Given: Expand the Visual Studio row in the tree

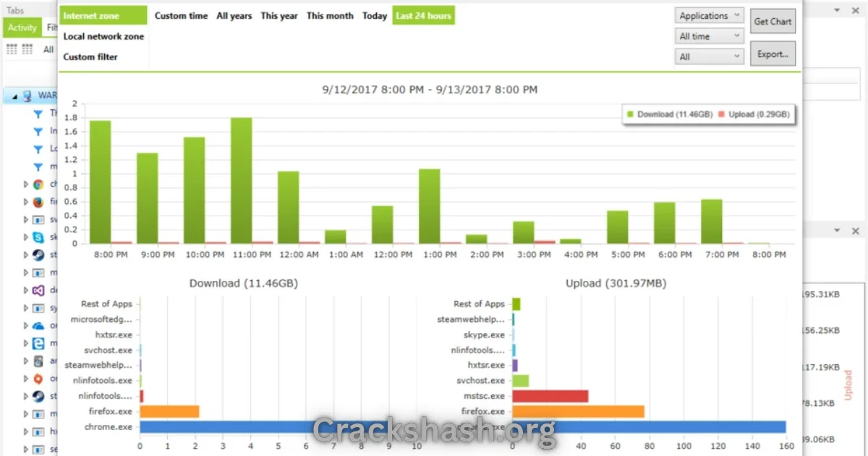Looking at the screenshot, I should pos(26,290).
